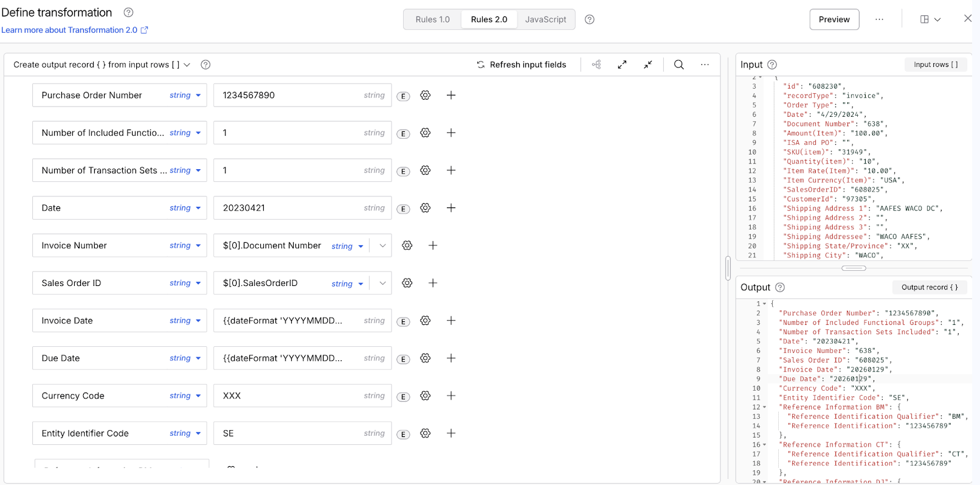Change data type of Currency Code field
Image resolution: width=980 pixels, height=485 pixels.
click(x=185, y=396)
